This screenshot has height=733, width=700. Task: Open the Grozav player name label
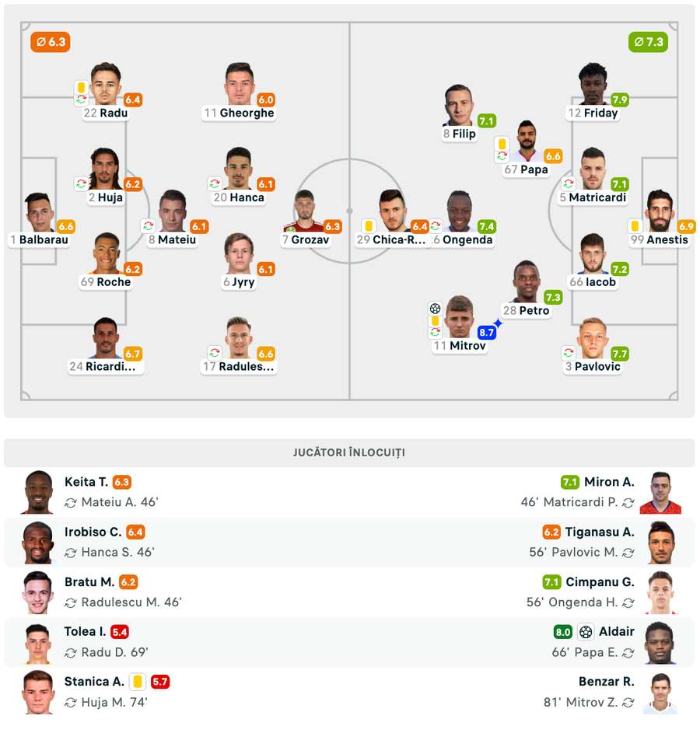310,239
